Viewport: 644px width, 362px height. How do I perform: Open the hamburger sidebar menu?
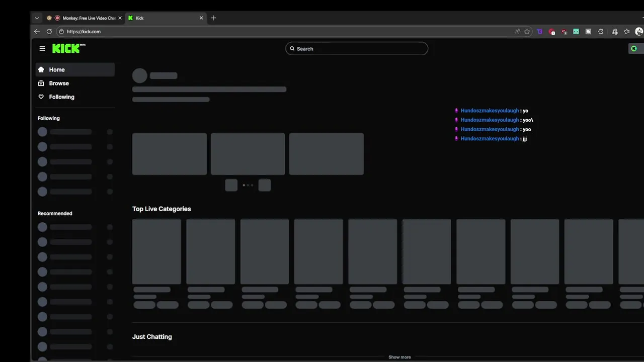coord(42,49)
